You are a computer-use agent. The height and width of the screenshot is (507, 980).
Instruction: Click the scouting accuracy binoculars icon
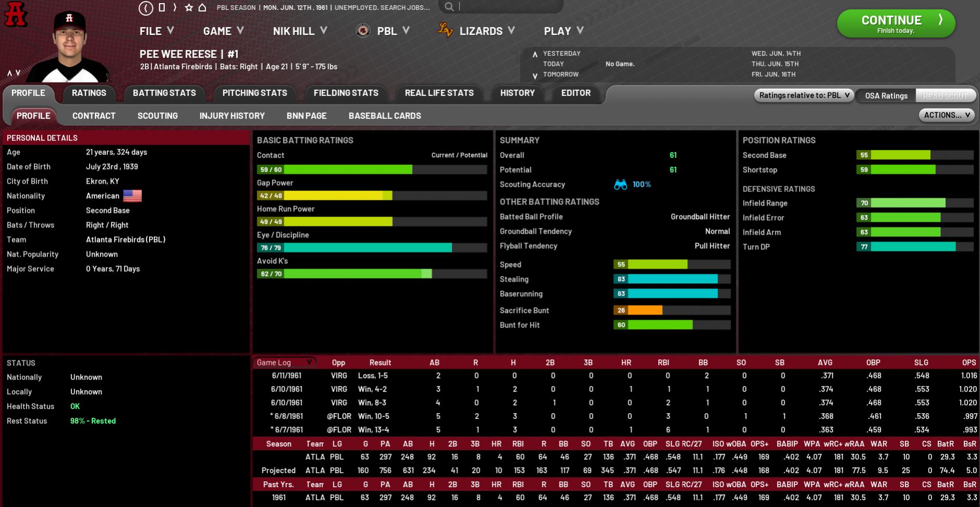click(620, 185)
